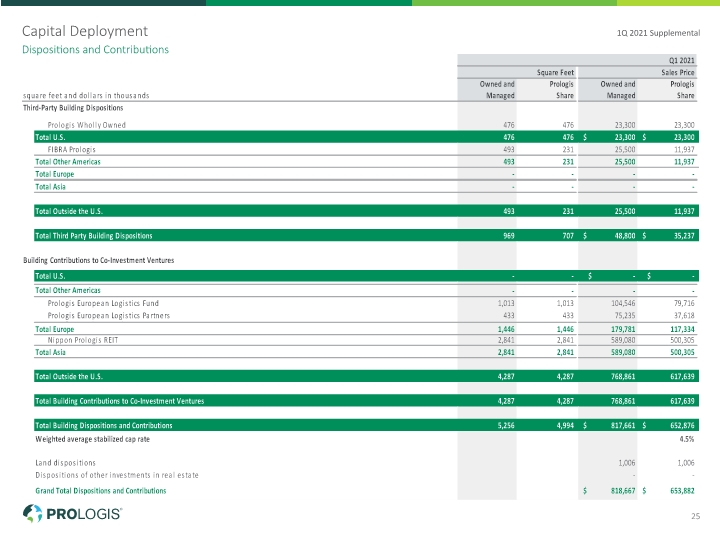Click page number 25 in the corner

pyautogui.click(x=695, y=516)
